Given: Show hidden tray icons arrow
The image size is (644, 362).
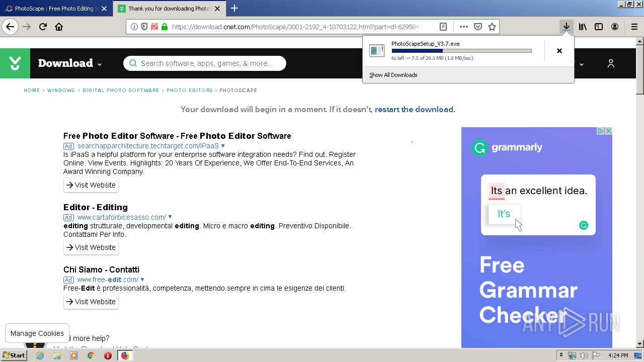Looking at the screenshot, I should [x=561, y=355].
